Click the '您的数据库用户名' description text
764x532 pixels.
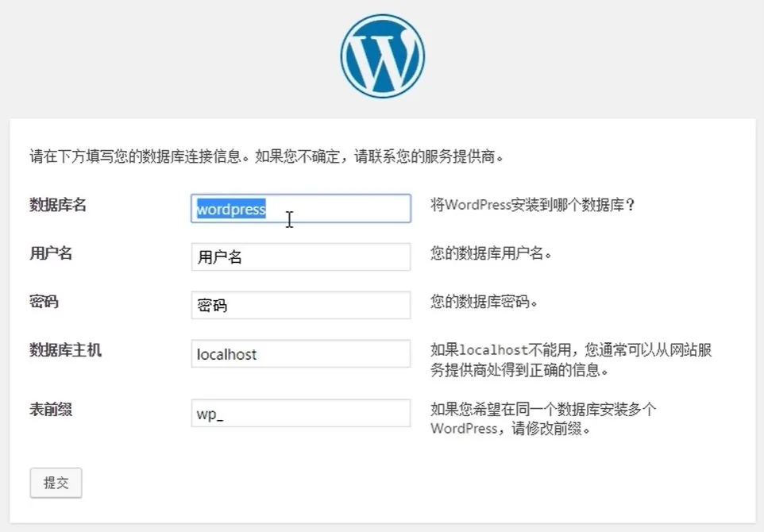[x=491, y=254]
